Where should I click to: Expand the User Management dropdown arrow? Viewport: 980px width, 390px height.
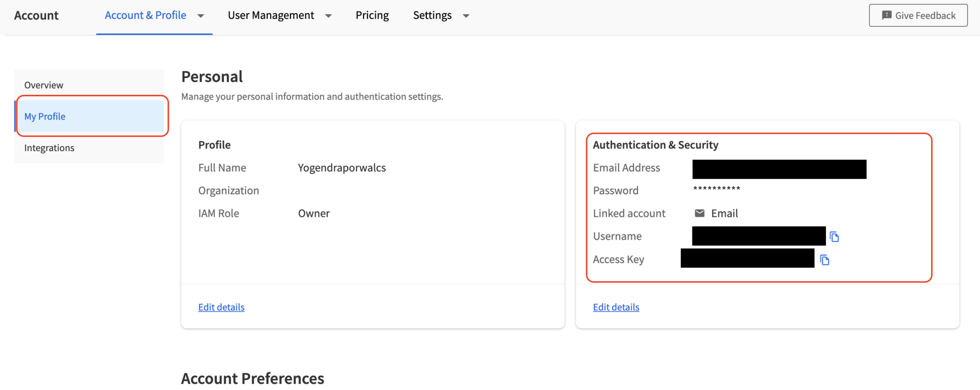328,16
